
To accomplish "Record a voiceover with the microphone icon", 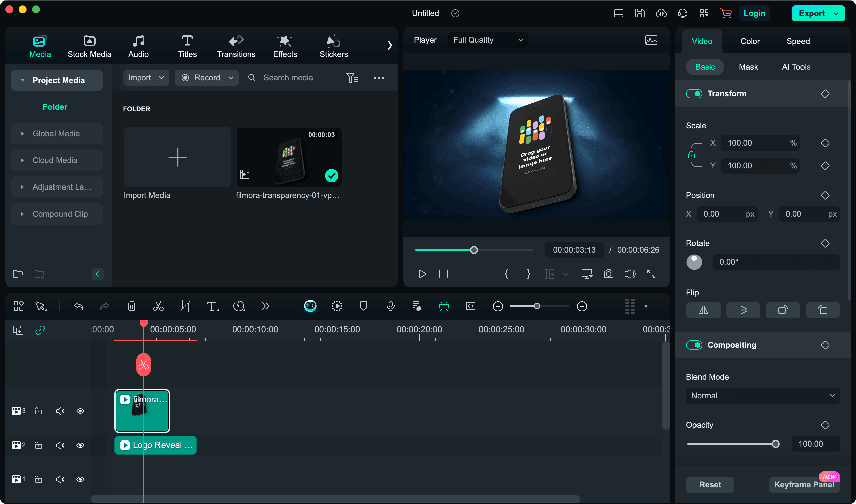I will (x=390, y=306).
